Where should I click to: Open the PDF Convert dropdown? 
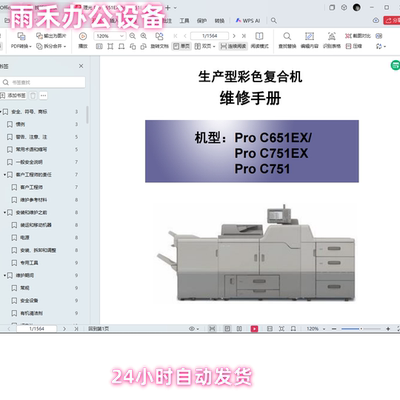click(21, 46)
